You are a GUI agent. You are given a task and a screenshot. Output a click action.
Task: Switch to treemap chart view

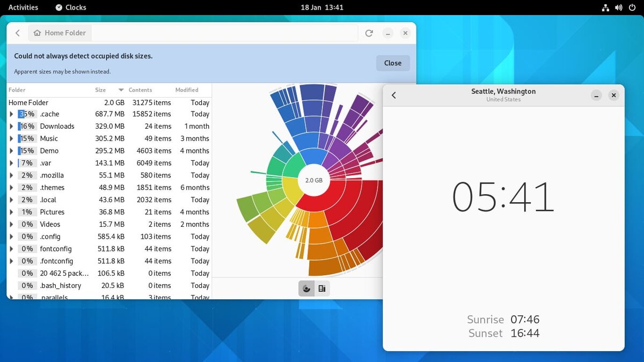coord(322,289)
